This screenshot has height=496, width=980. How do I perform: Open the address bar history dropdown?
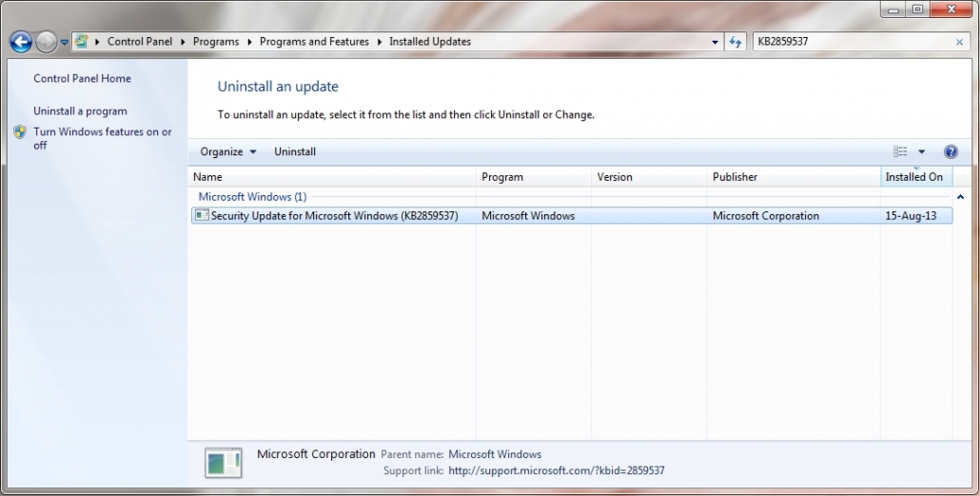(715, 42)
